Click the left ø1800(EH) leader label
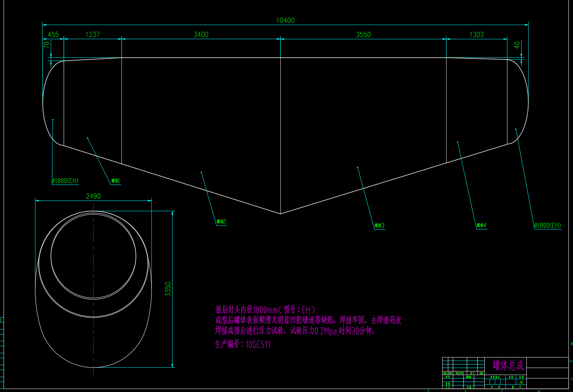The height and width of the screenshot is (392, 573). coord(65,181)
